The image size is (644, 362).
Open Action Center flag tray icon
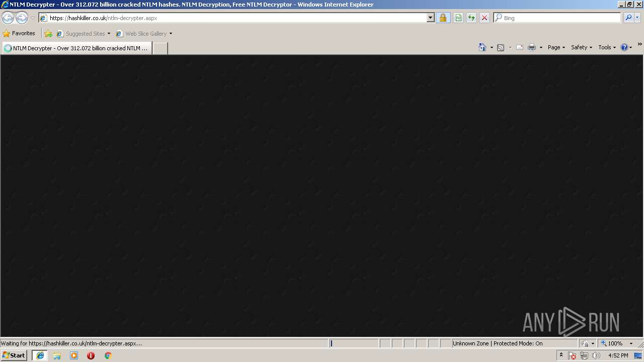[572, 355]
